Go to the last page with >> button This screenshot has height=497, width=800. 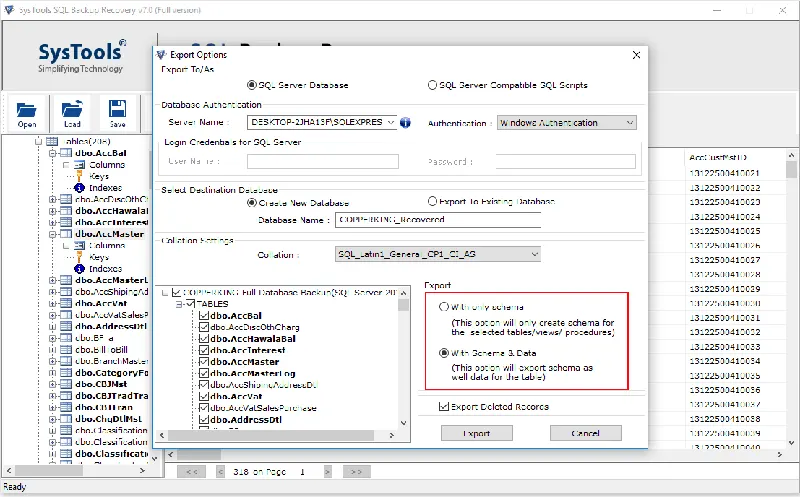[357, 472]
